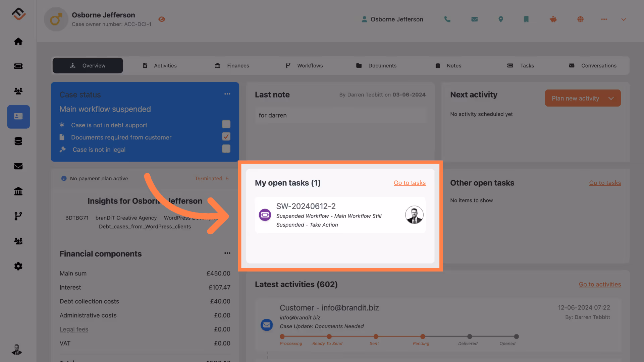The height and width of the screenshot is (362, 644).
Task: Expand the Plan new activity dropdown
Action: click(x=611, y=98)
